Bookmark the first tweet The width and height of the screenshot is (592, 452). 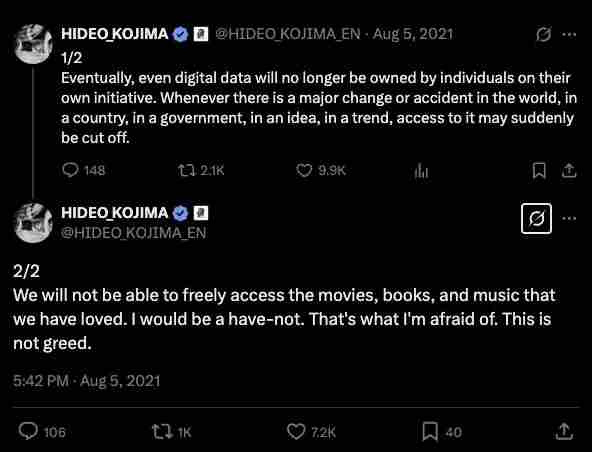click(x=539, y=171)
